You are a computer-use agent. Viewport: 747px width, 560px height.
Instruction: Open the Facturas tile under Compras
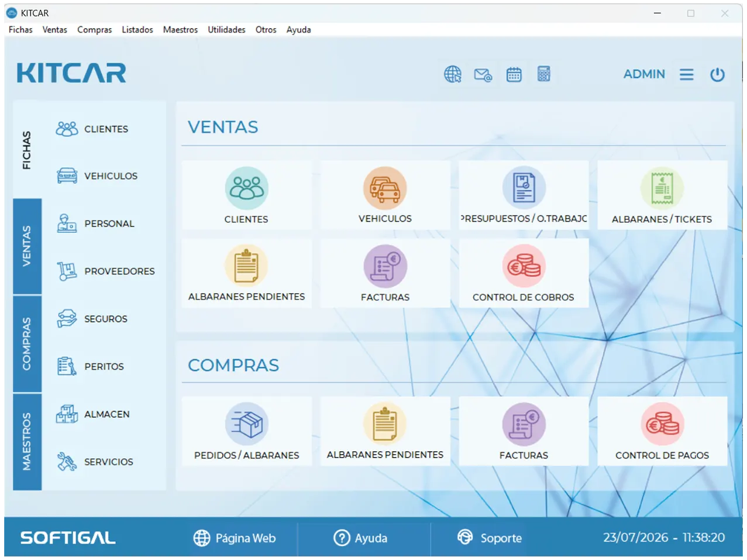pyautogui.click(x=524, y=431)
